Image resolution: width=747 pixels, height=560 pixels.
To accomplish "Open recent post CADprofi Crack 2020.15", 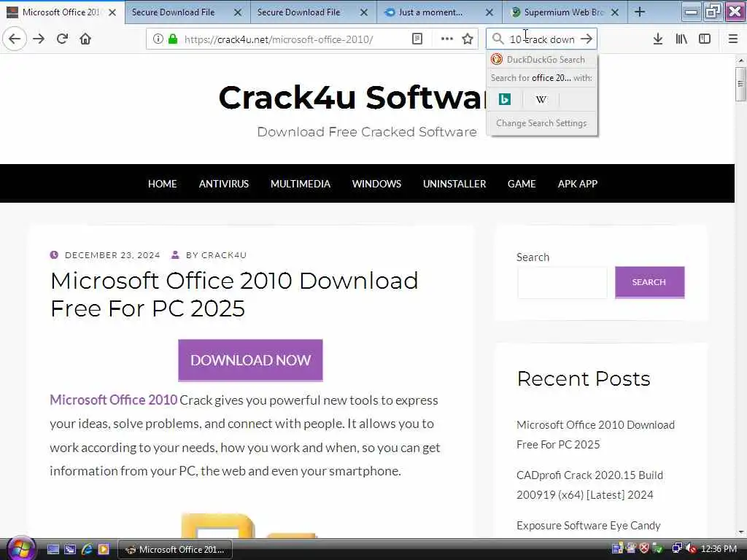I will 589,485.
